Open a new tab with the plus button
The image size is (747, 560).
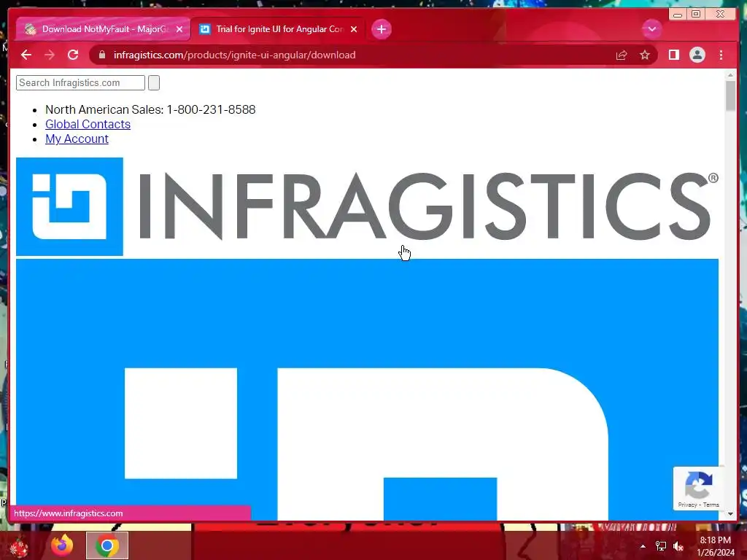[x=381, y=29]
